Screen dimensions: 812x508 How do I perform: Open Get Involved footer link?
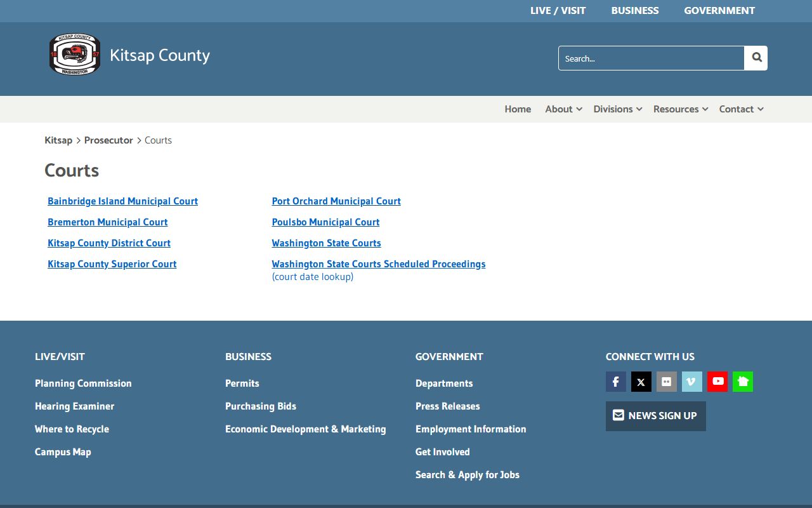(x=442, y=452)
